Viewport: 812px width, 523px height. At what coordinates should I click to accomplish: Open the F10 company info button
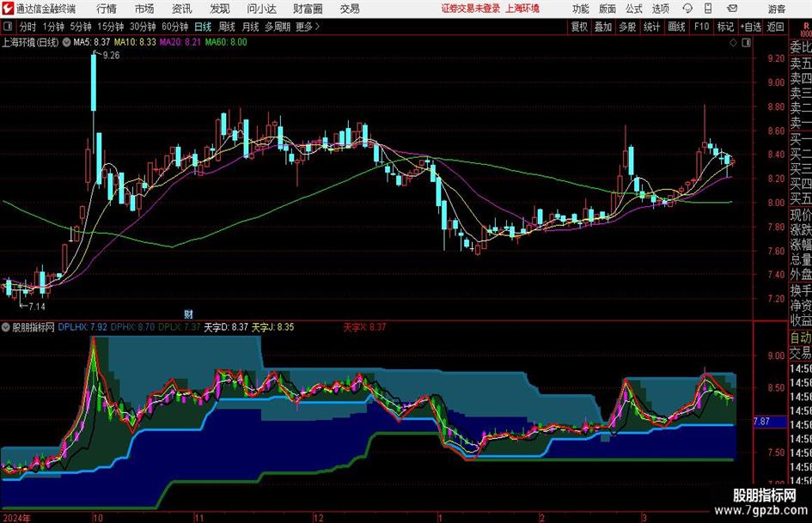[x=701, y=27]
